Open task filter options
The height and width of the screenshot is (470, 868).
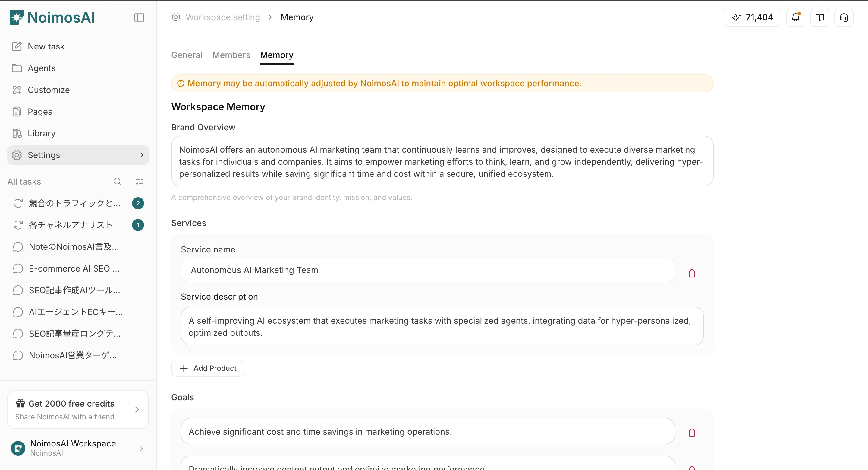(139, 182)
